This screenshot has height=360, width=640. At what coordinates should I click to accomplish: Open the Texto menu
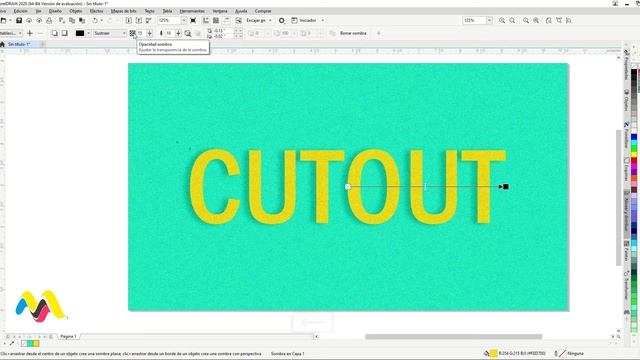click(x=149, y=11)
